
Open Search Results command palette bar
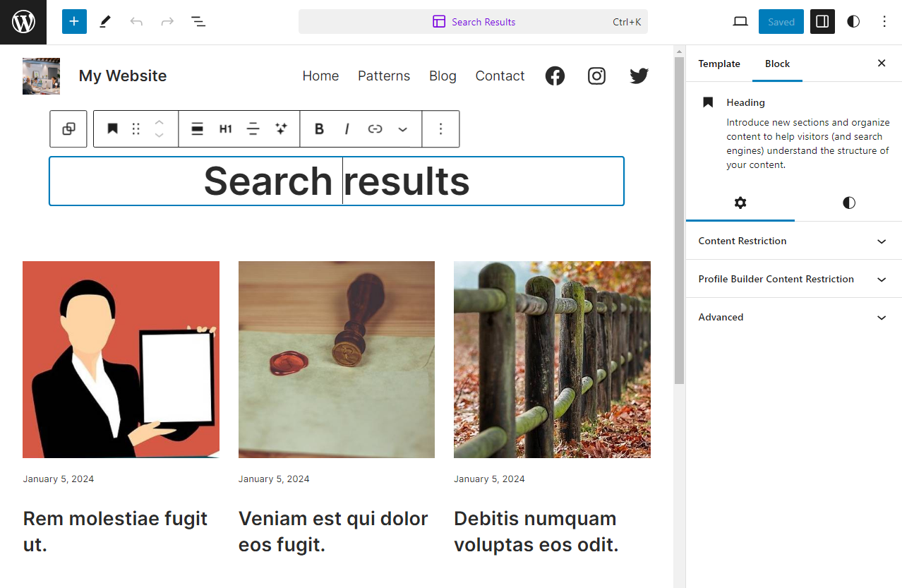[473, 22]
